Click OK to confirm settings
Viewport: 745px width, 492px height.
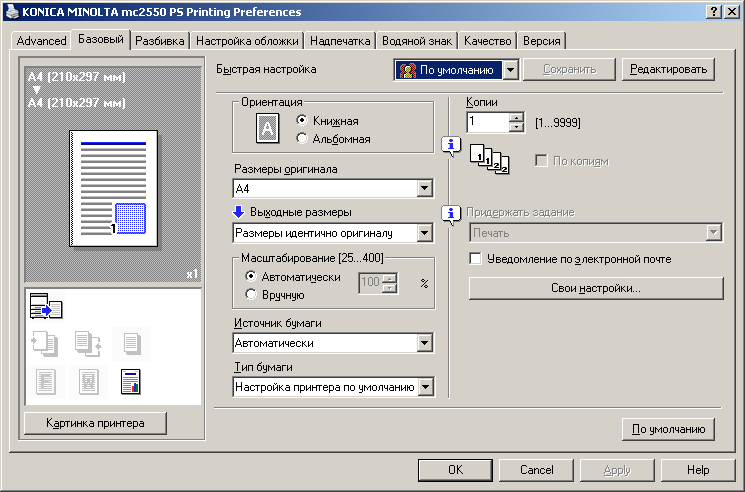[455, 470]
